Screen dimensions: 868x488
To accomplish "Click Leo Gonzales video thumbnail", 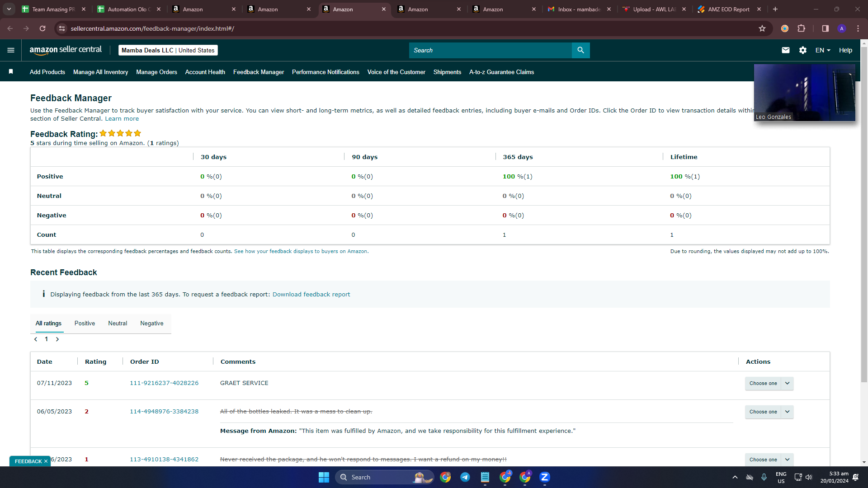I will 805,93.
